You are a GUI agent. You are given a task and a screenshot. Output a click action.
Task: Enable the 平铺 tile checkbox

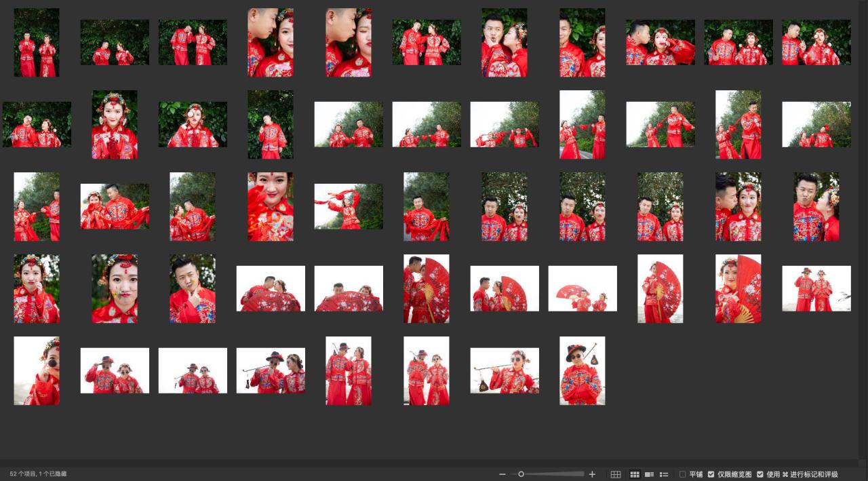(683, 474)
